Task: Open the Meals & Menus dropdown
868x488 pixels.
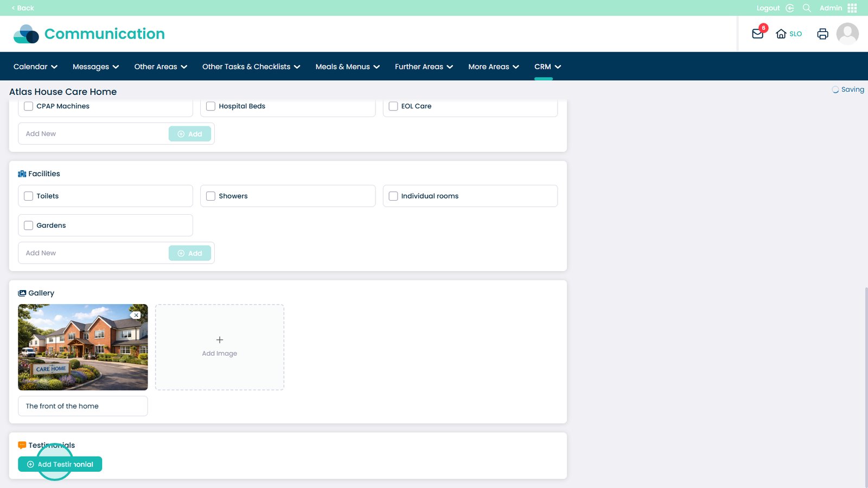Action: click(347, 67)
